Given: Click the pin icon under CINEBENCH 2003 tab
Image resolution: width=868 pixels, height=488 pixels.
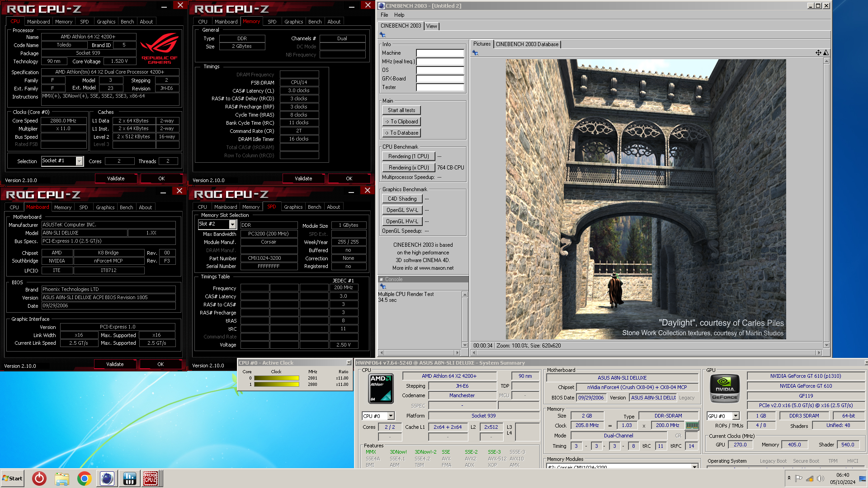Looking at the screenshot, I should (x=382, y=35).
